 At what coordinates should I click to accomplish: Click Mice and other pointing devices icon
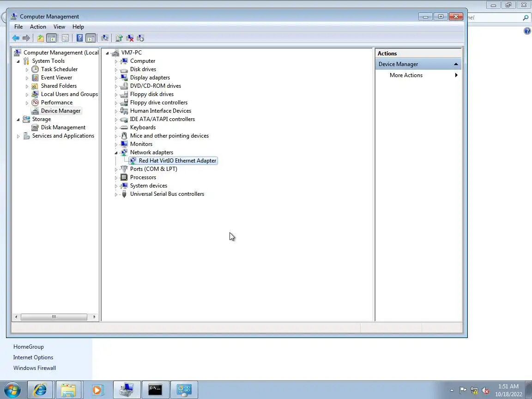pos(124,136)
